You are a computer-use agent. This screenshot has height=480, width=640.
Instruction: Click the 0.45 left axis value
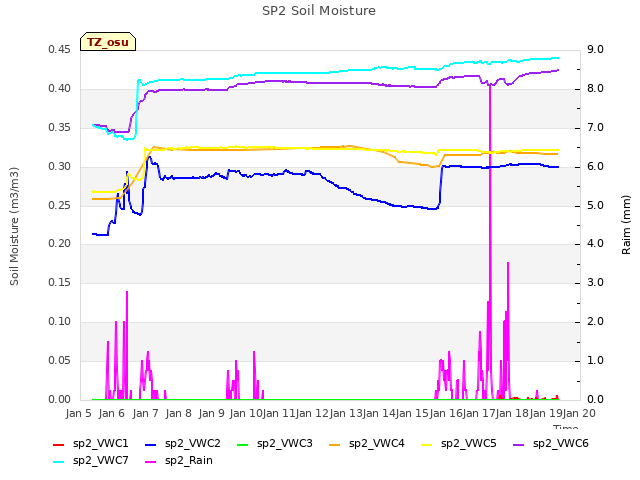60,49
